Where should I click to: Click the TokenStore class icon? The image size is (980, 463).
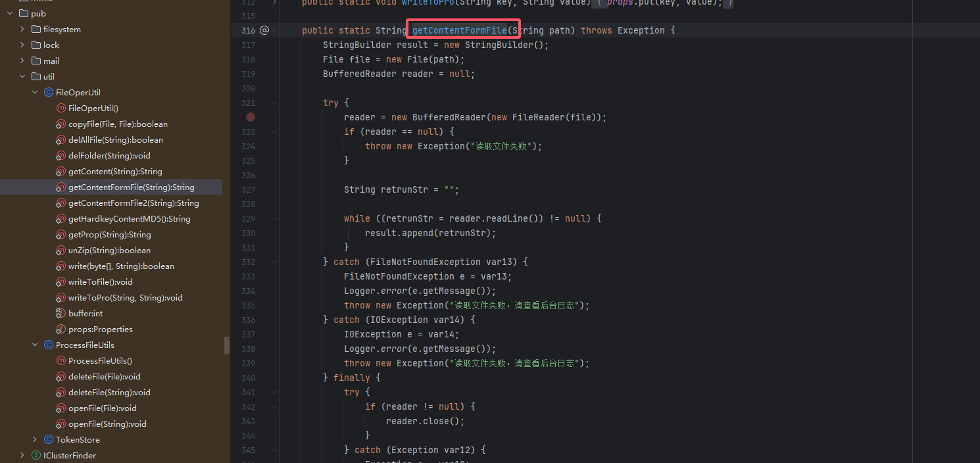pos(49,440)
